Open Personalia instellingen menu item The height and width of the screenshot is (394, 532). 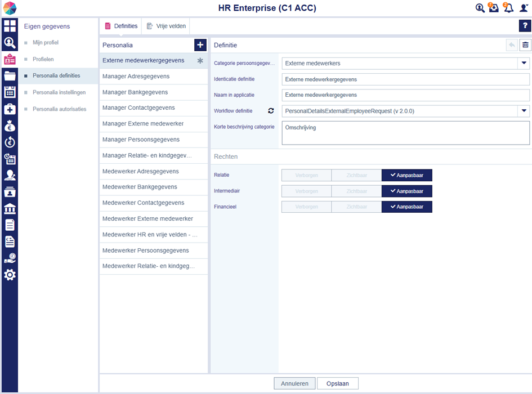pos(59,92)
